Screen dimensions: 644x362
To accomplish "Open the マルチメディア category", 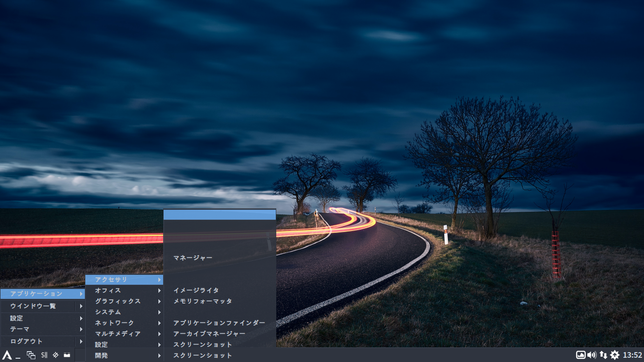I will (124, 334).
